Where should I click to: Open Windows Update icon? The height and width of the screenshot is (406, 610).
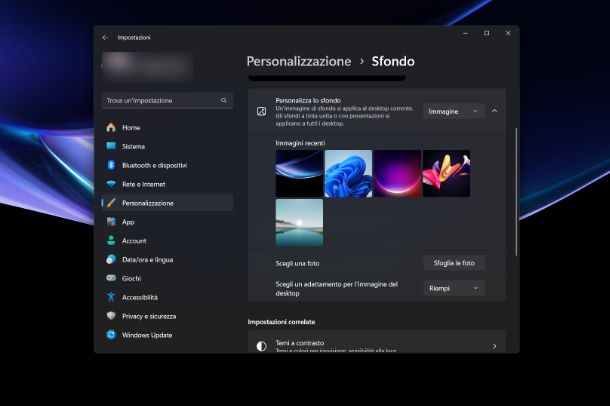coord(111,335)
